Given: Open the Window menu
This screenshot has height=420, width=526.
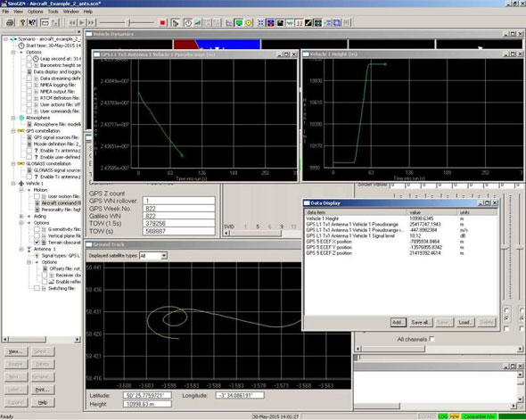Looking at the screenshot, I should [x=70, y=12].
